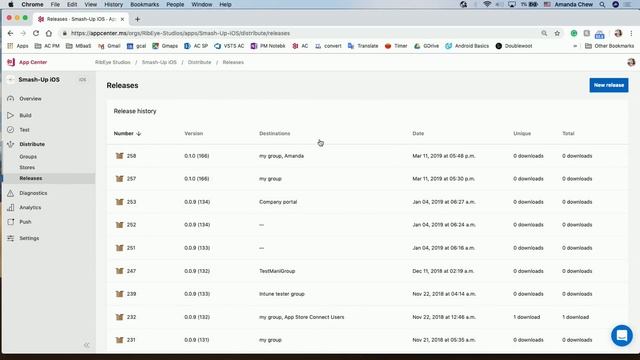The image size is (640, 360).
Task: Click the package icon for release 247
Action: [119, 271]
